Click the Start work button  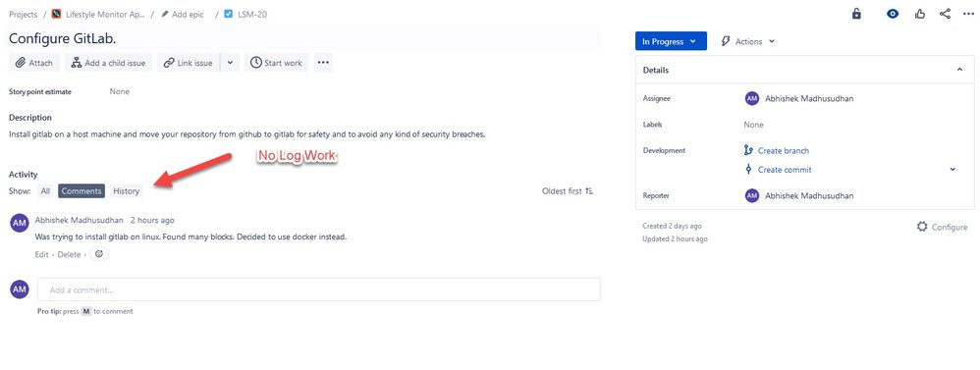276,63
